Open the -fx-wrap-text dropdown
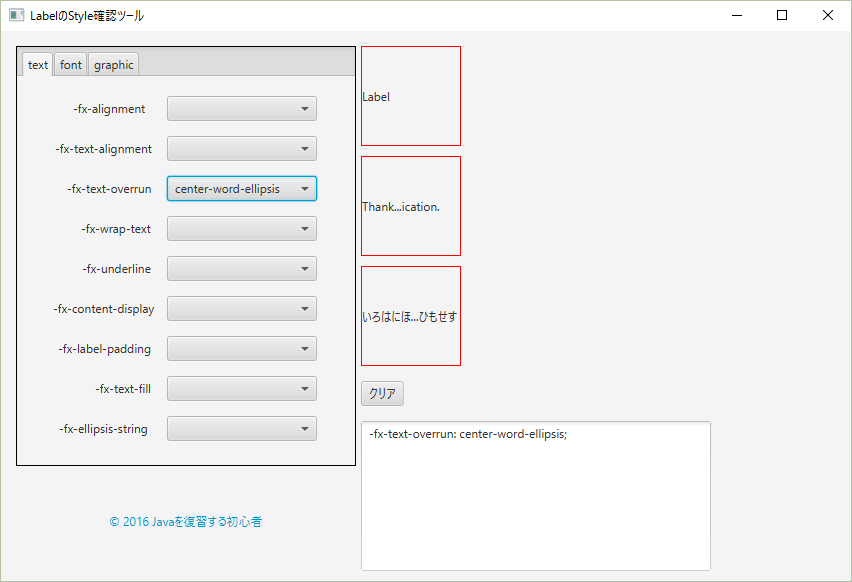 tap(241, 228)
